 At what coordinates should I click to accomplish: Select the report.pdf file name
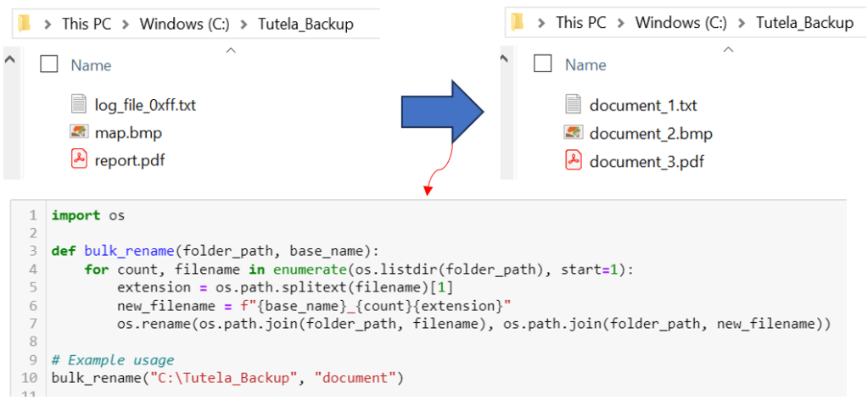tap(129, 159)
